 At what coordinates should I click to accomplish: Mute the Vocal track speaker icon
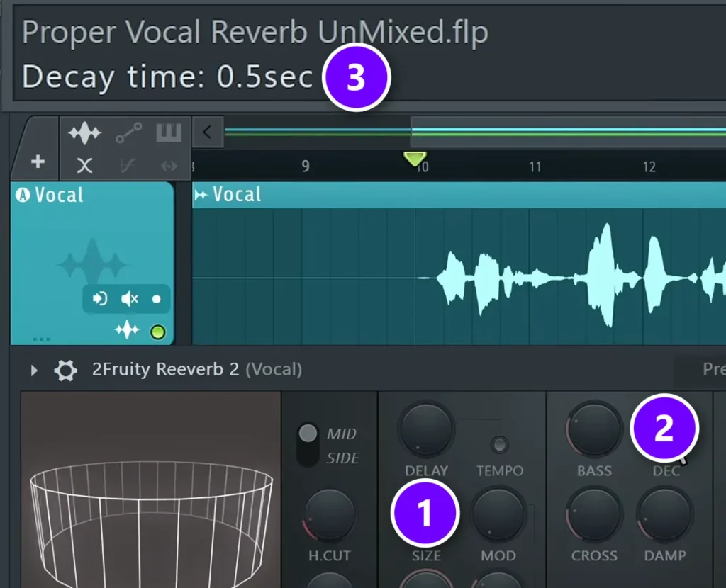tap(129, 299)
